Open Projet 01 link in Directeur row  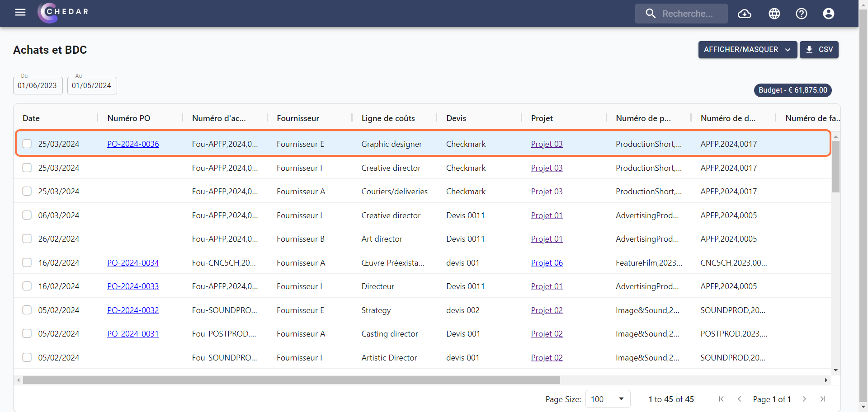pyautogui.click(x=547, y=286)
